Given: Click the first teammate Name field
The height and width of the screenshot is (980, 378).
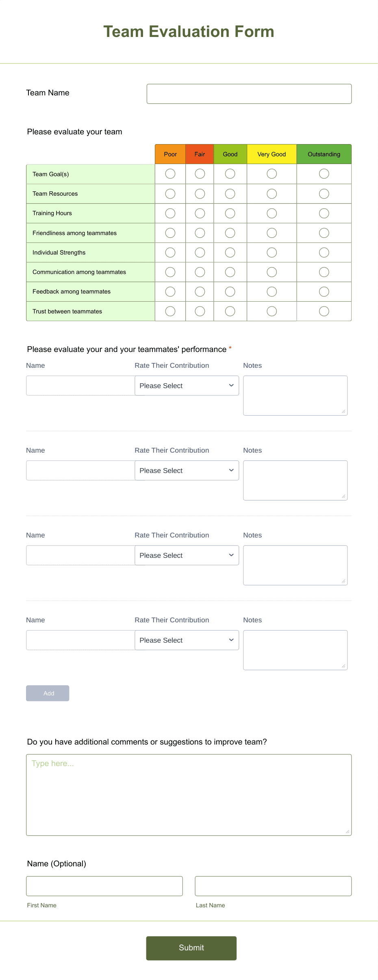Looking at the screenshot, I should click(80, 385).
